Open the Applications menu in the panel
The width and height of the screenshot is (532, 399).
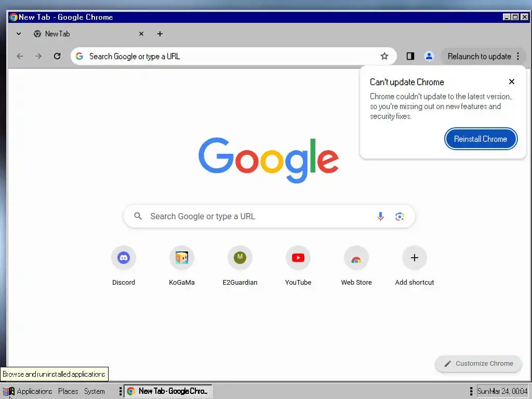[28, 391]
